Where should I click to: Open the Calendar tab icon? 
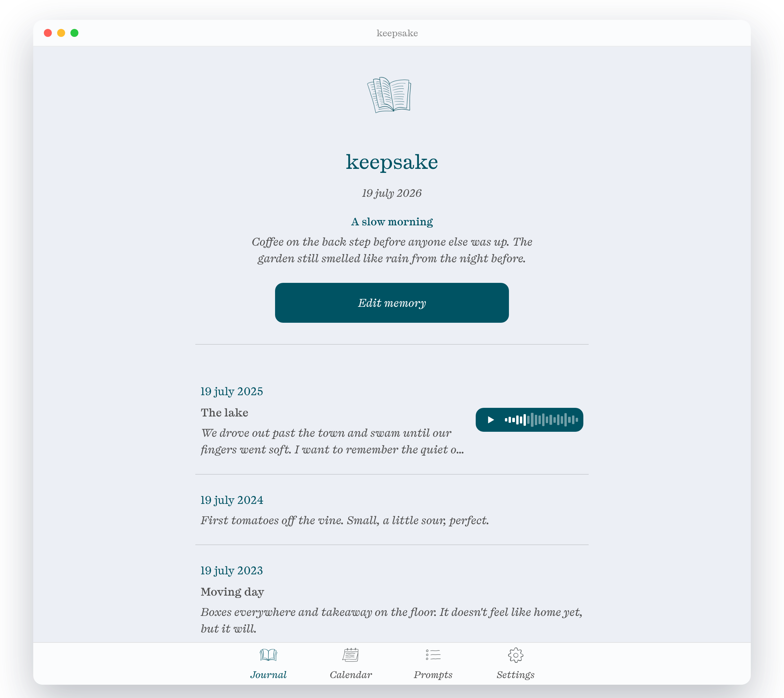(350, 655)
